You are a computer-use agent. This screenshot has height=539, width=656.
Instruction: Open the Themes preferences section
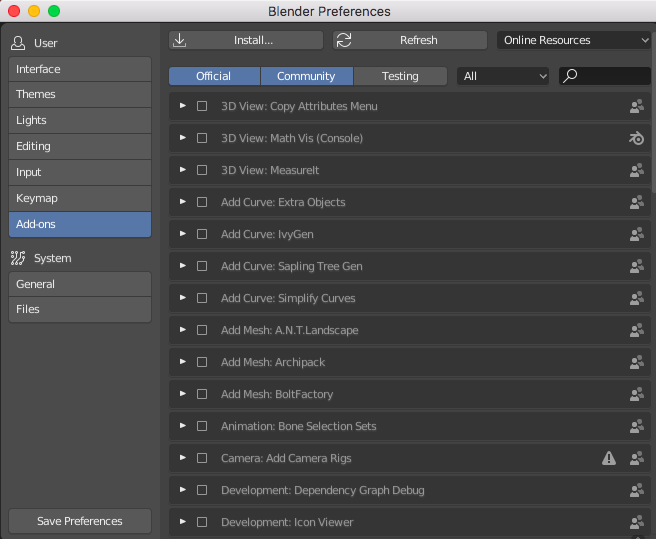[x=80, y=95]
